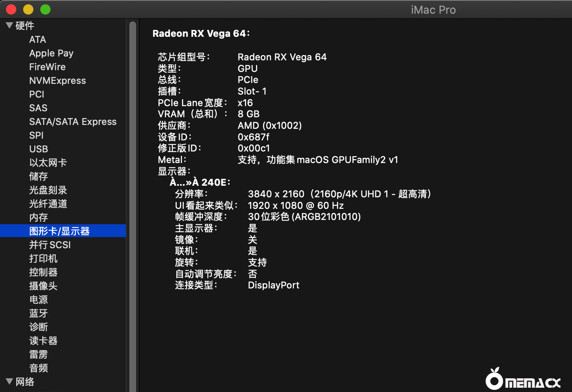Select FireWire in hardware list
Screen dimensions: 572x392
(47, 67)
